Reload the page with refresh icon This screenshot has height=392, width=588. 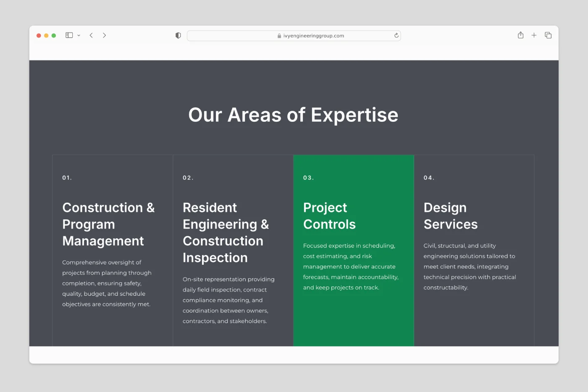pyautogui.click(x=396, y=36)
